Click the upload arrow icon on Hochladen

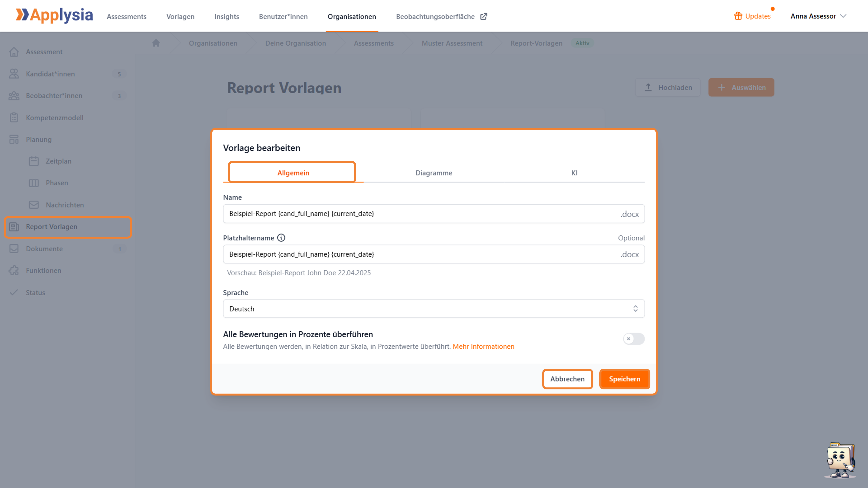(x=648, y=88)
